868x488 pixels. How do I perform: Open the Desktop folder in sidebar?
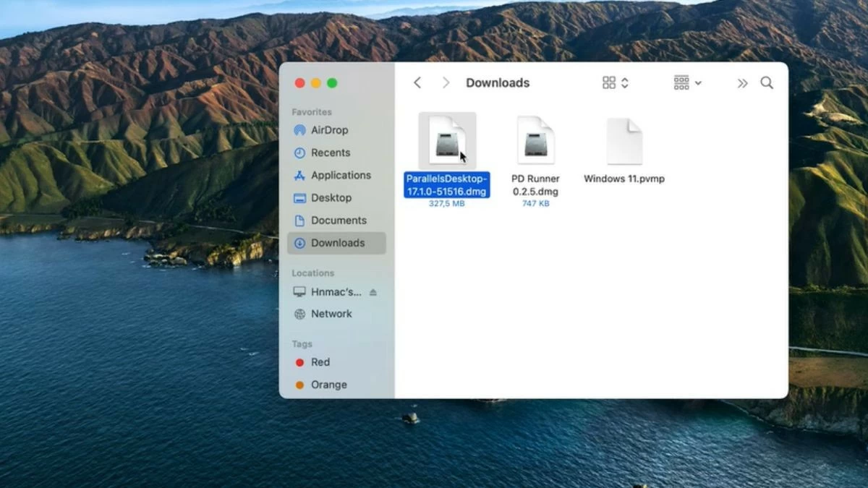[331, 197]
